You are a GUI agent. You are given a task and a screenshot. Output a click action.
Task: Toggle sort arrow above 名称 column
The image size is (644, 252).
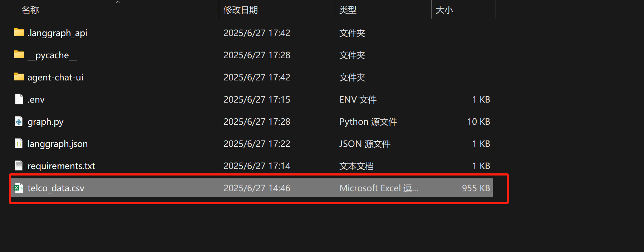coord(118,2)
